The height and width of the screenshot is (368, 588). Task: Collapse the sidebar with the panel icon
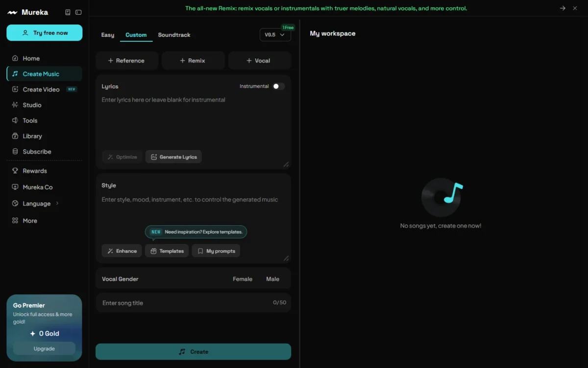pyautogui.click(x=78, y=12)
